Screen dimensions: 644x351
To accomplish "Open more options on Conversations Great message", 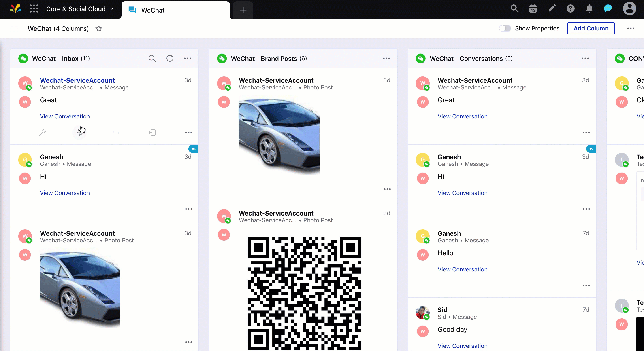I will coord(586,132).
